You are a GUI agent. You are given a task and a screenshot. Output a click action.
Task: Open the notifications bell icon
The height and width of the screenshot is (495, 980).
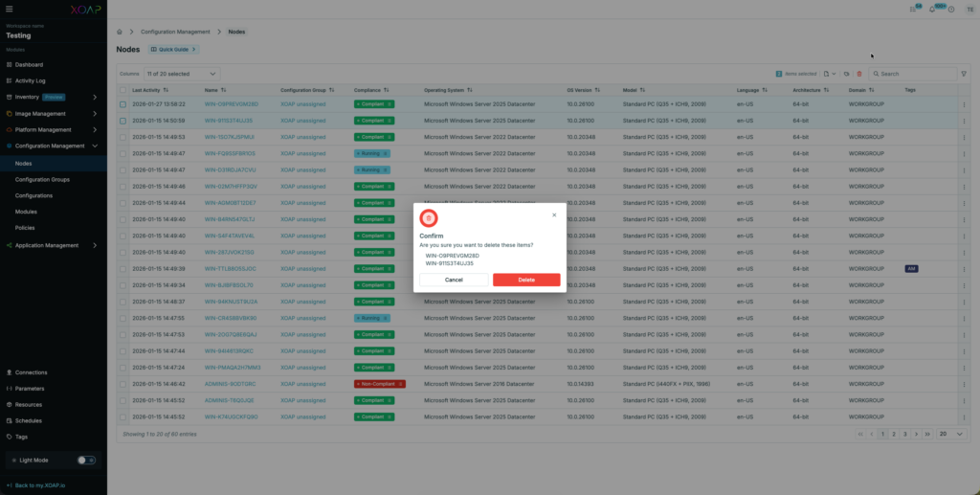[x=933, y=10]
